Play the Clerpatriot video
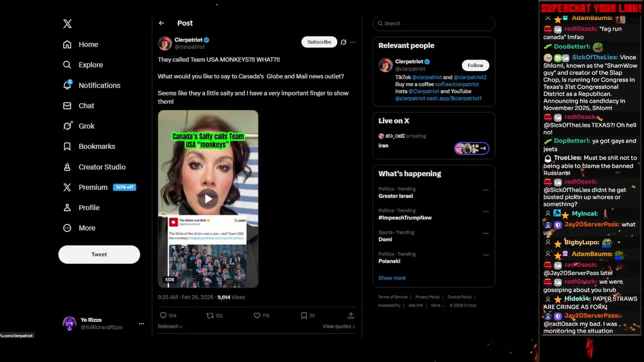Image resolution: width=644 pixels, height=362 pixels. coord(208,199)
